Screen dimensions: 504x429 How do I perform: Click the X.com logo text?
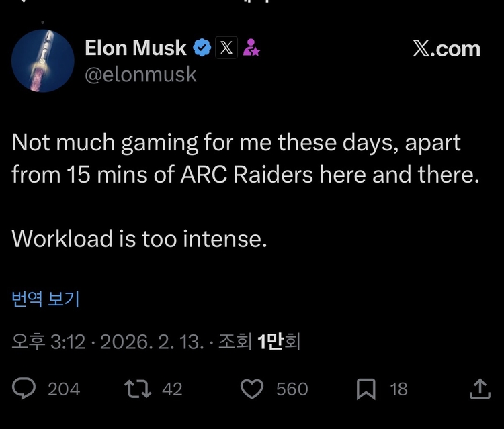pos(446,49)
